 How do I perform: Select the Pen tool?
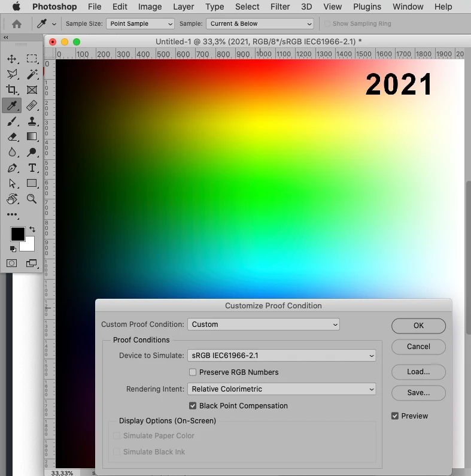tap(12, 168)
